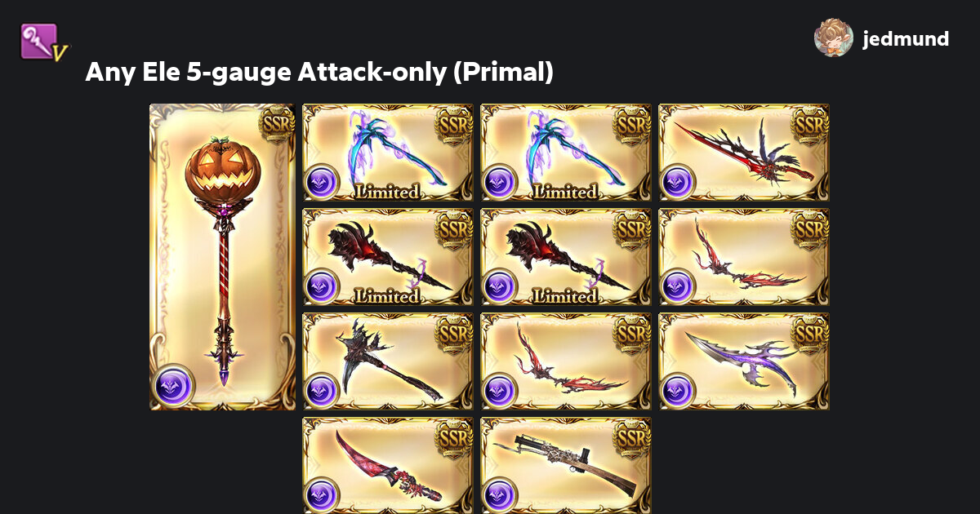Select the red thorned bow, third row
Viewport: 980px width, 514px height.
click(x=566, y=361)
